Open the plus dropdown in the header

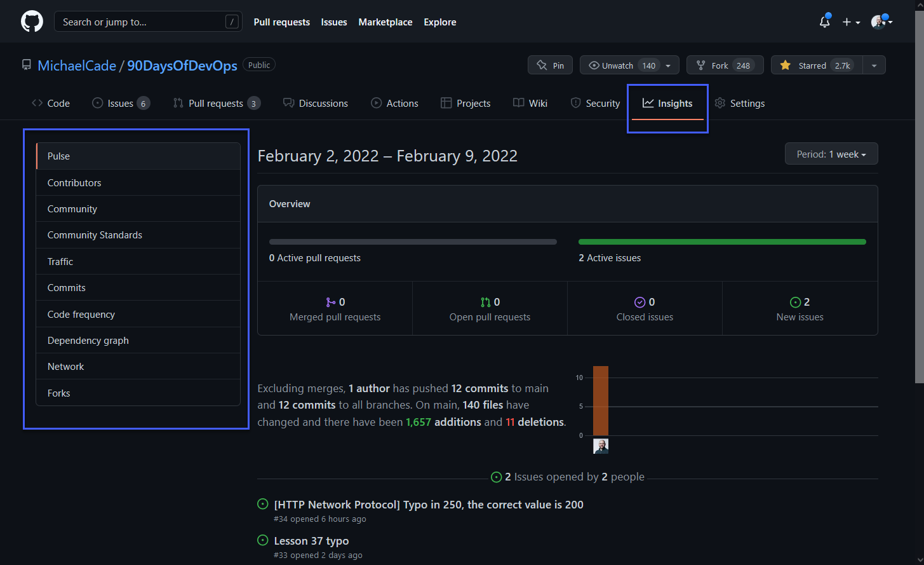pyautogui.click(x=851, y=21)
